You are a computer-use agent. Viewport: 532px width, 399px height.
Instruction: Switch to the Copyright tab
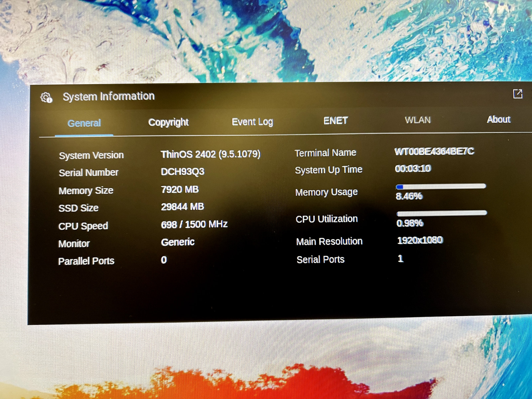pyautogui.click(x=168, y=122)
